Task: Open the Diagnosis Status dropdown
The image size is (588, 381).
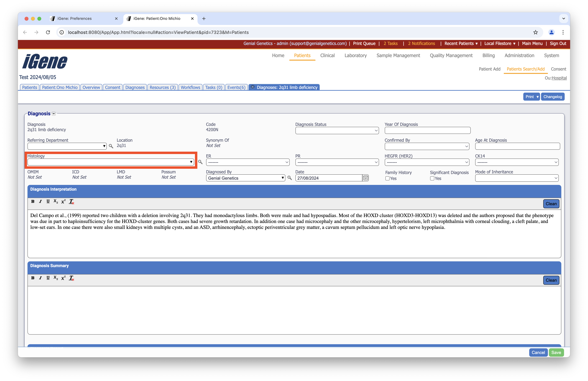Action: pos(337,131)
